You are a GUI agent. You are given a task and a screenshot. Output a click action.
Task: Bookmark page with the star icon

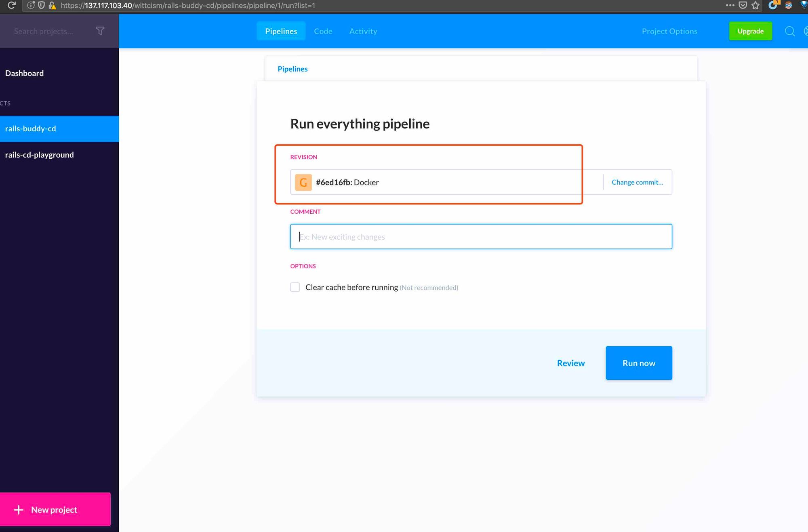pyautogui.click(x=755, y=5)
